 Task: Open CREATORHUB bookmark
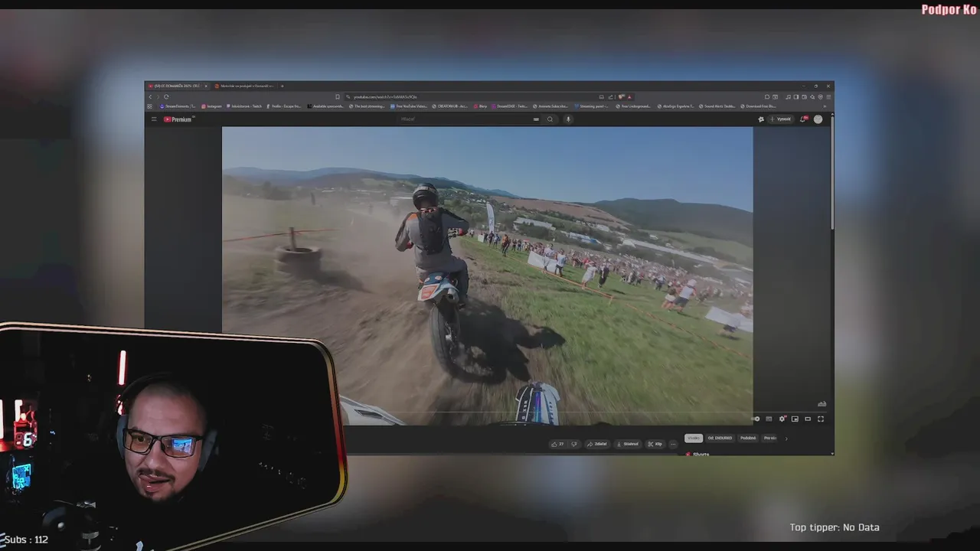(x=450, y=106)
